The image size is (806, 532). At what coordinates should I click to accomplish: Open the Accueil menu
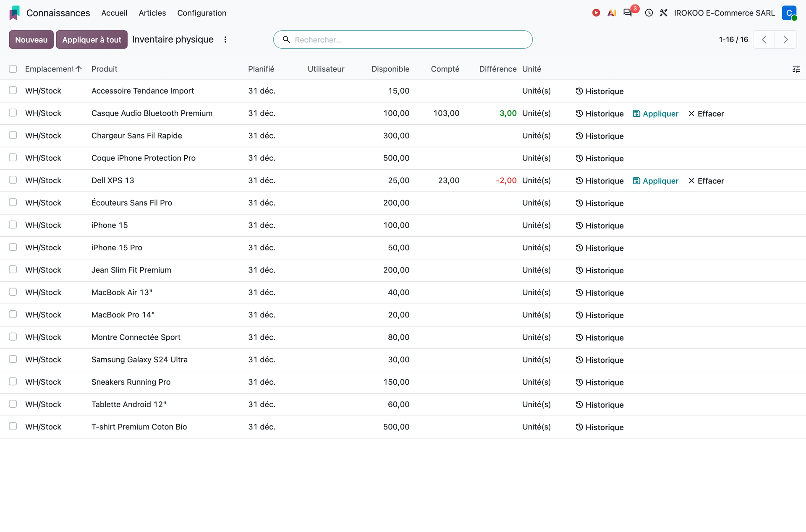coord(114,13)
